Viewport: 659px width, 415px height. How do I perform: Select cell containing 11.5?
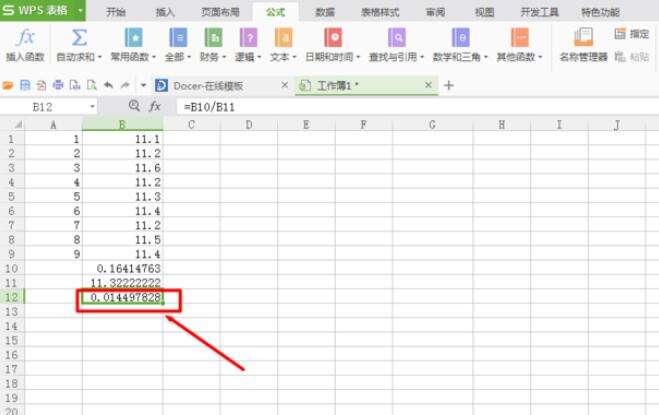coord(122,239)
